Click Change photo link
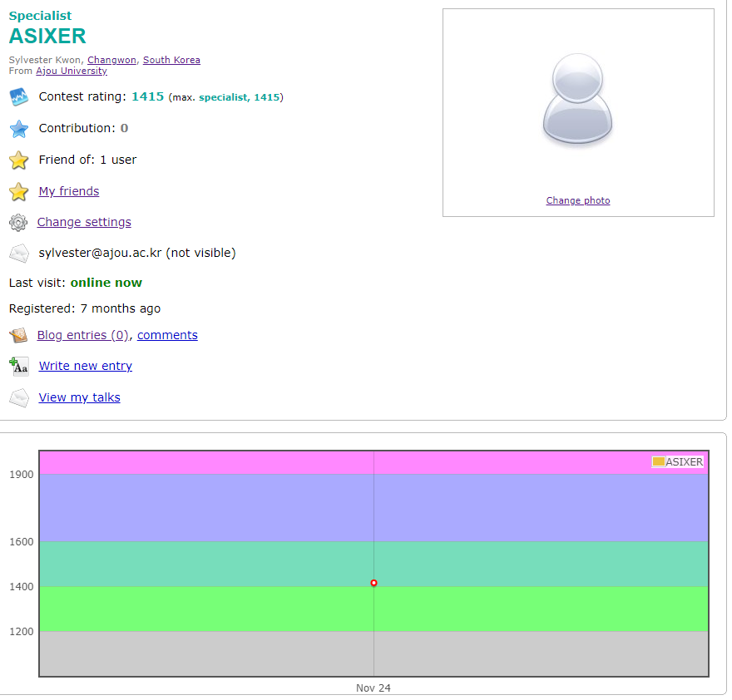 pos(578,200)
